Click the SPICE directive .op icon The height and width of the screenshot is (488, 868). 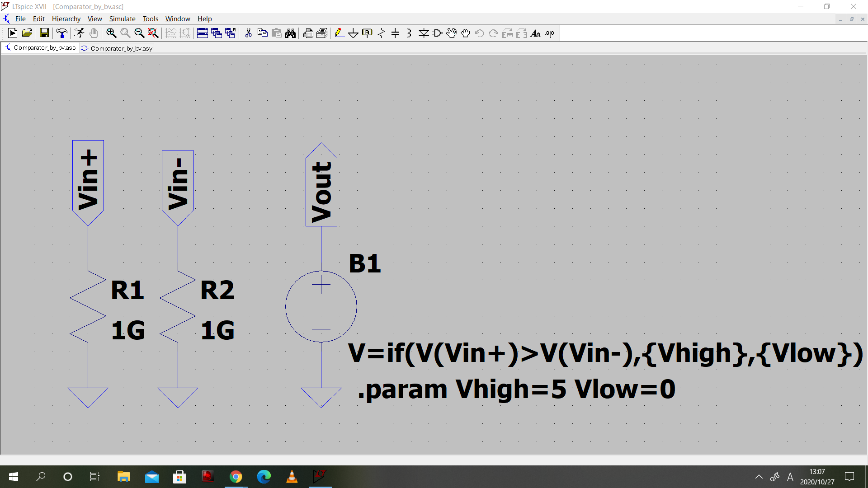pos(550,33)
